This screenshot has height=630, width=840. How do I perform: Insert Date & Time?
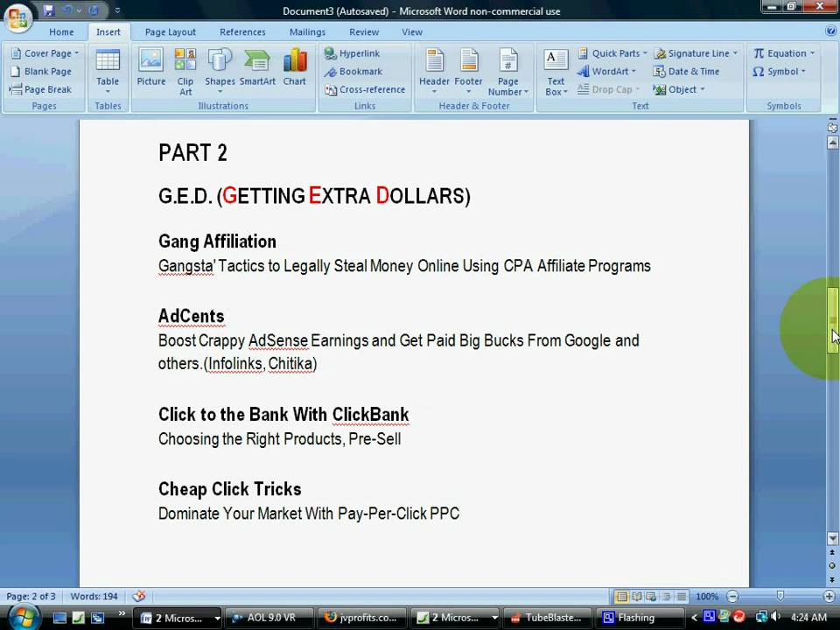point(686,71)
